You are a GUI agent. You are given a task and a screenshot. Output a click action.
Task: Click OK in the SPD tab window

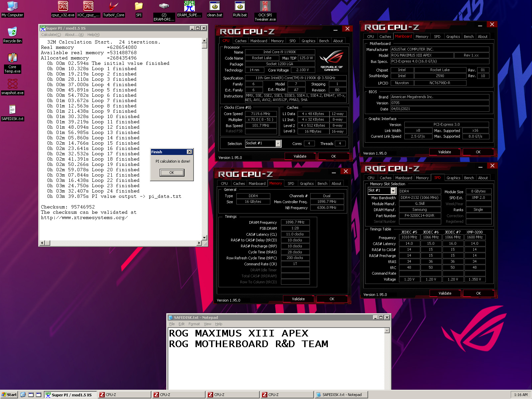[478, 293]
